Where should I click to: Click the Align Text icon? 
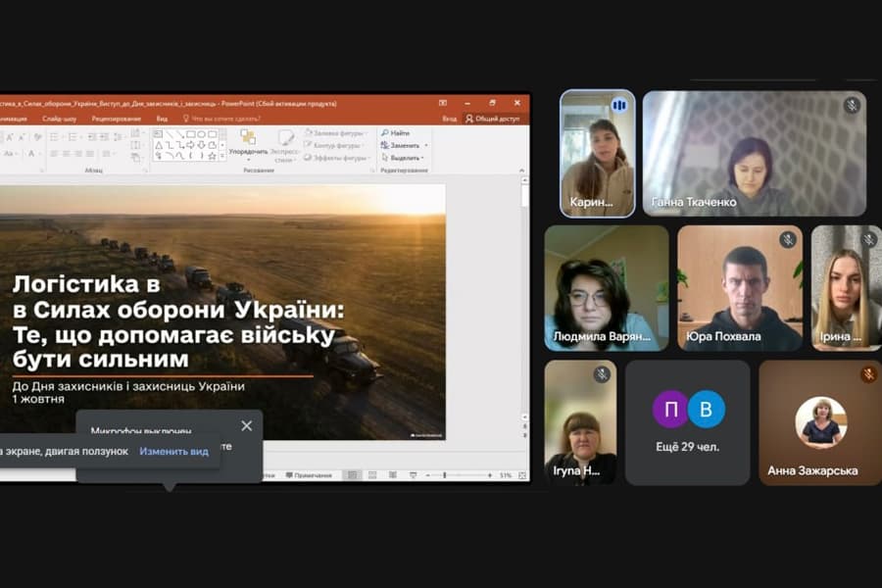(x=135, y=146)
